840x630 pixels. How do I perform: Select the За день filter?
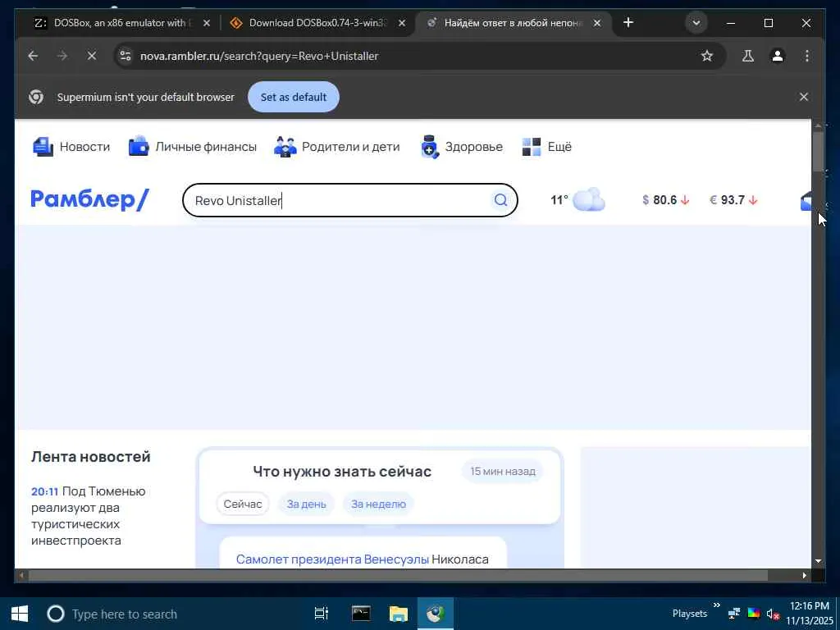tap(307, 504)
